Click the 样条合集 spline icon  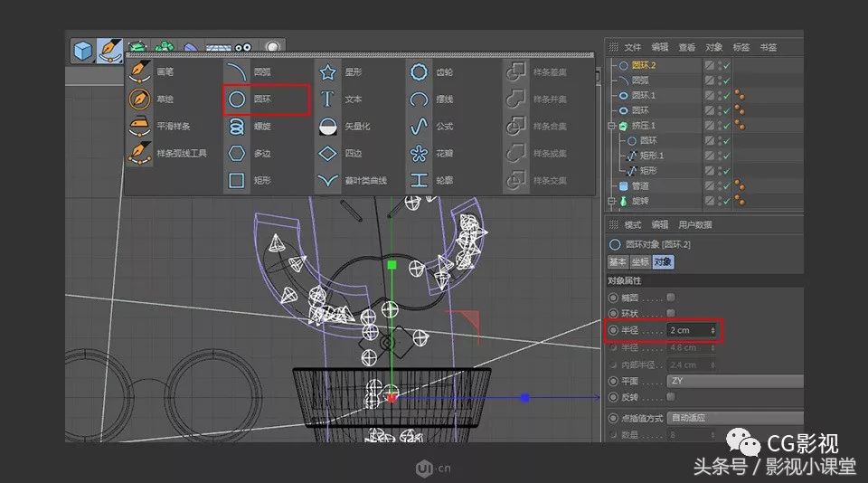pos(516,127)
